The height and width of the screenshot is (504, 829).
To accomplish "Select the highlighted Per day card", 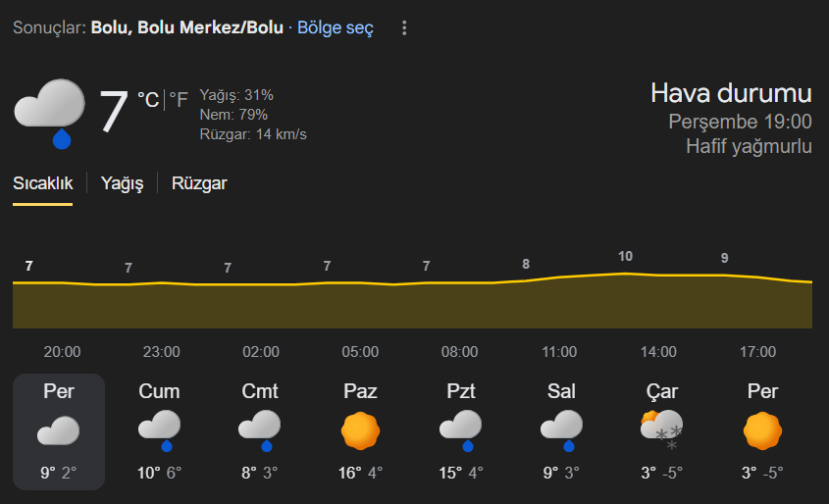I will pos(59,431).
